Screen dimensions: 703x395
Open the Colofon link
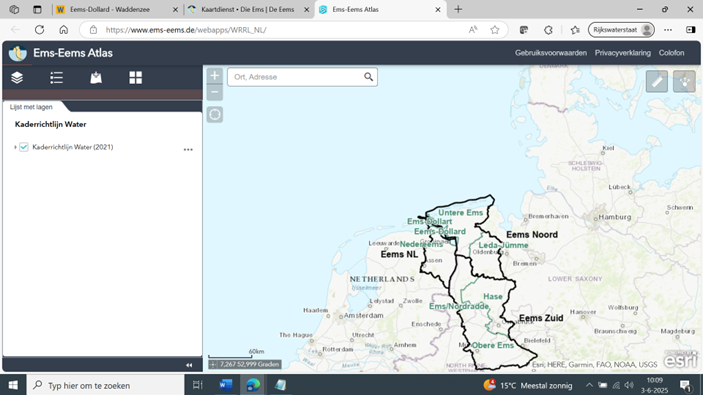click(x=671, y=53)
